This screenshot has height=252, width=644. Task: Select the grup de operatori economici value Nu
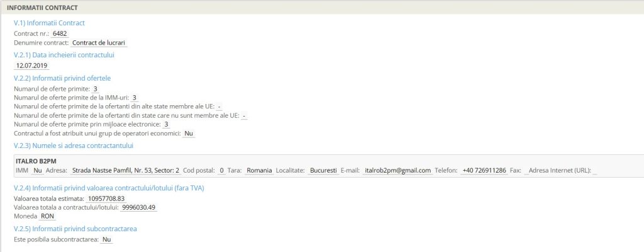pyautogui.click(x=189, y=134)
